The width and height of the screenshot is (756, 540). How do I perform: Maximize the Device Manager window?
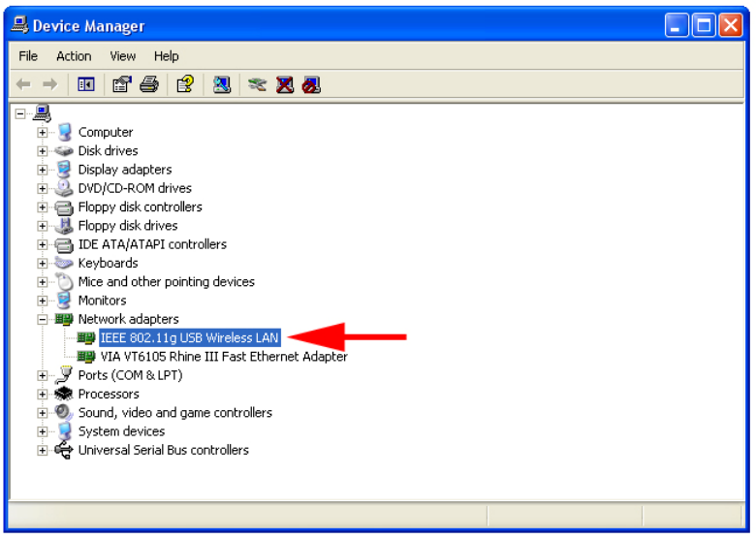click(x=704, y=25)
